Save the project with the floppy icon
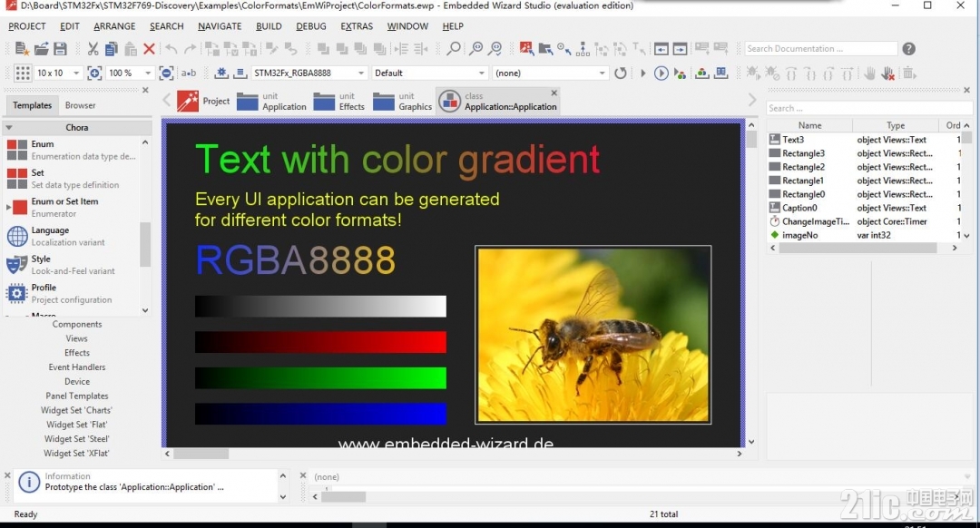 pyautogui.click(x=60, y=49)
